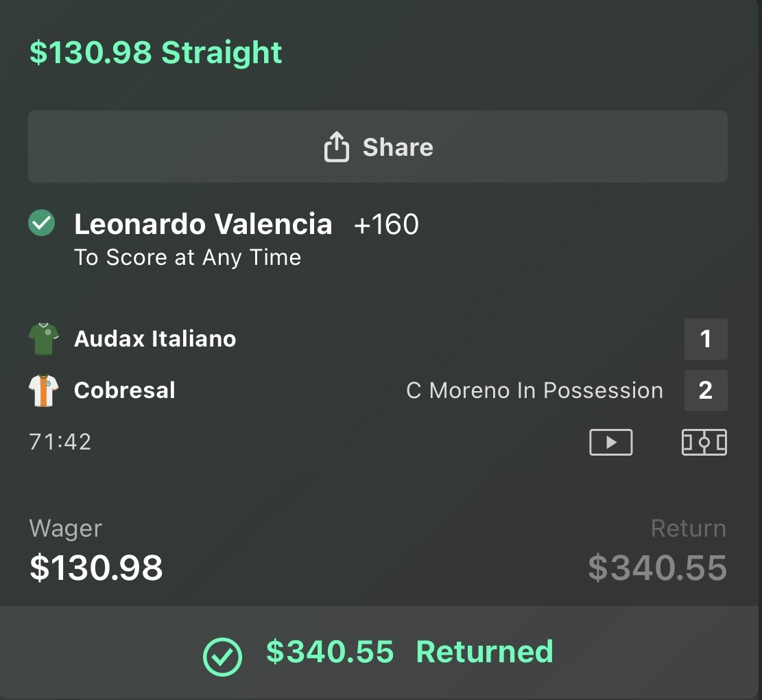Click the +160 odds value
Viewport: 762px width, 700px height.
(x=386, y=224)
